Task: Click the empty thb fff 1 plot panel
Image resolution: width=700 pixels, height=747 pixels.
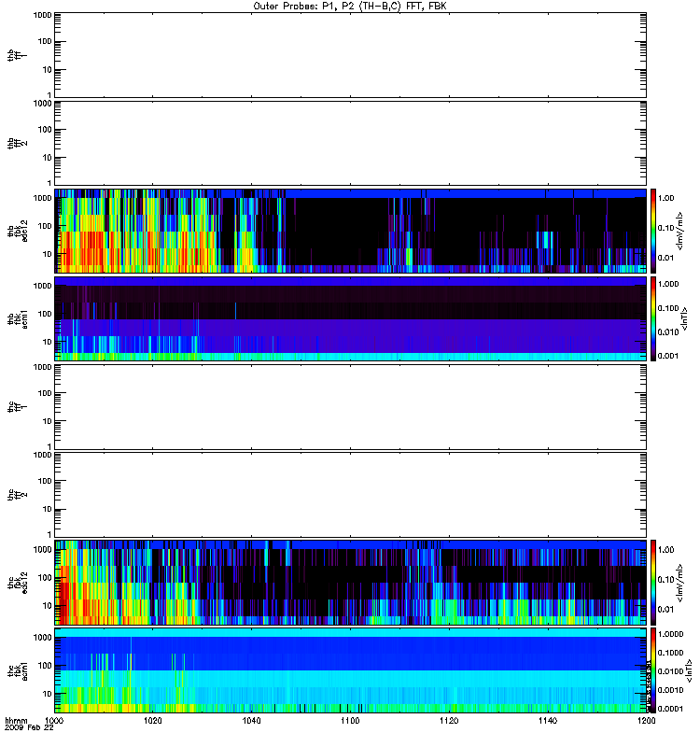Action: click(x=350, y=55)
